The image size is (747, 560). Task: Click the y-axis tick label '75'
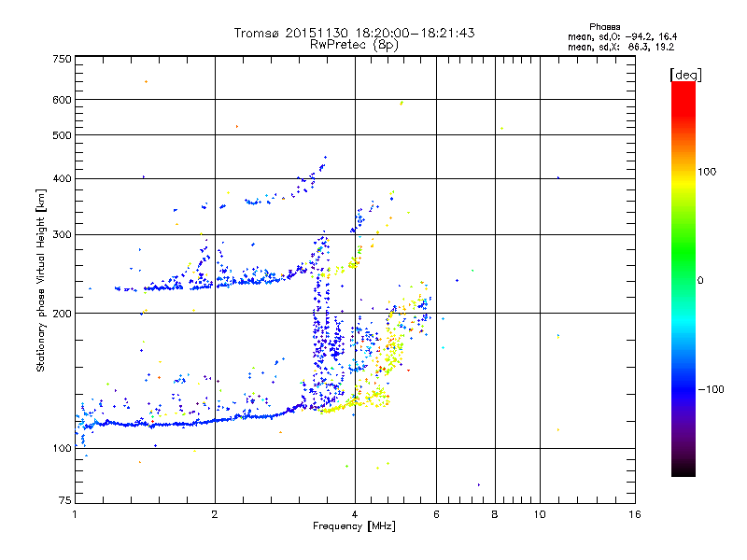(x=65, y=500)
